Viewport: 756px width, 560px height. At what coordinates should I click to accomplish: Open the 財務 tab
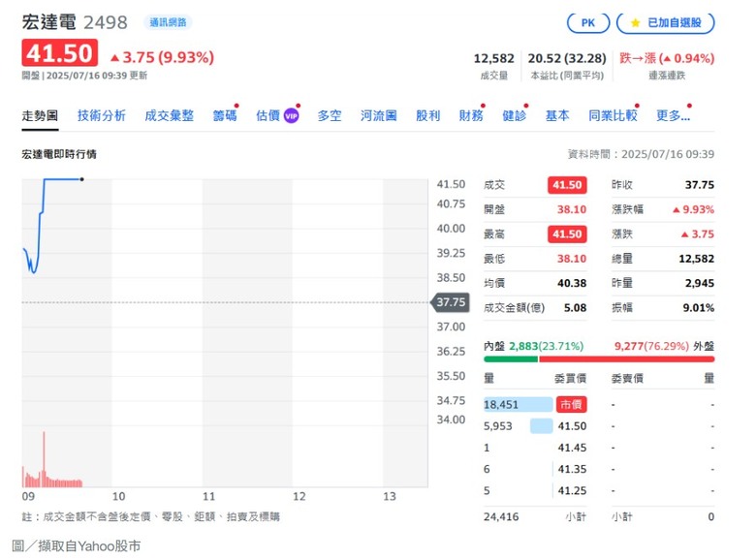pyautogui.click(x=471, y=115)
